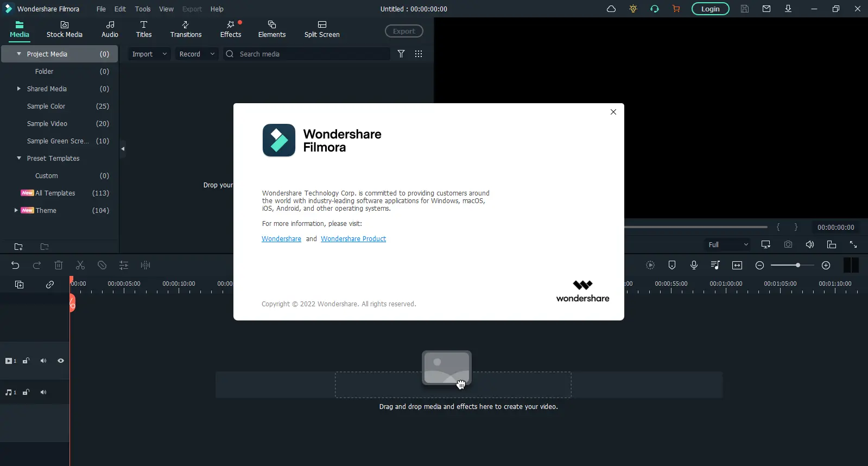Click the Search media input field
Viewport: 868px width, 466px height.
click(x=307, y=54)
